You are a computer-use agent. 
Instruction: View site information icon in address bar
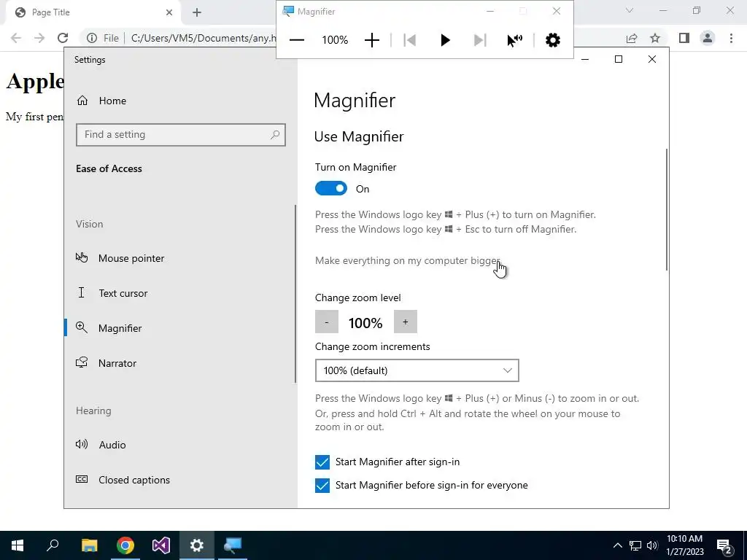[92, 38]
